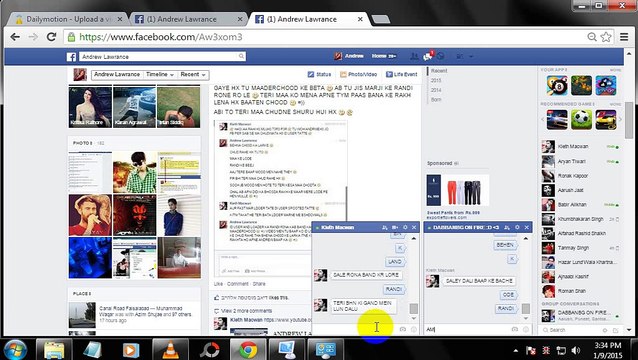Click View 2 more comments

point(246,311)
